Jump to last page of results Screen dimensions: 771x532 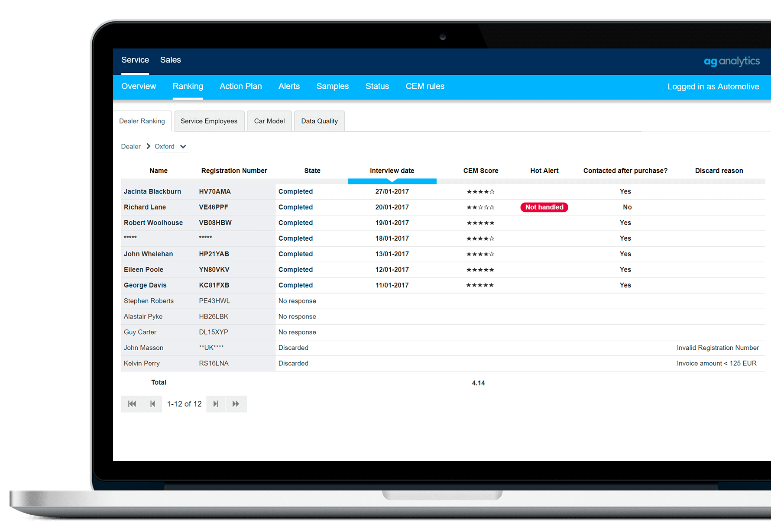coord(236,404)
